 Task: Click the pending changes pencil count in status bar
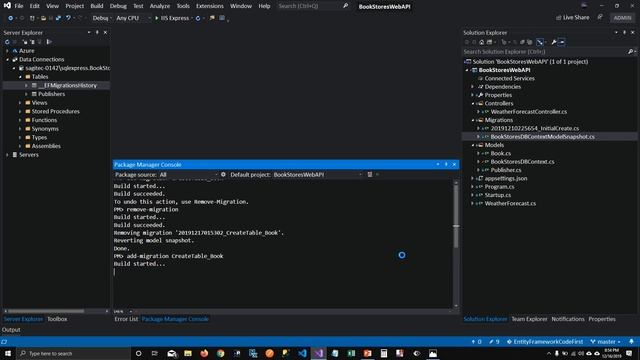(x=494, y=342)
